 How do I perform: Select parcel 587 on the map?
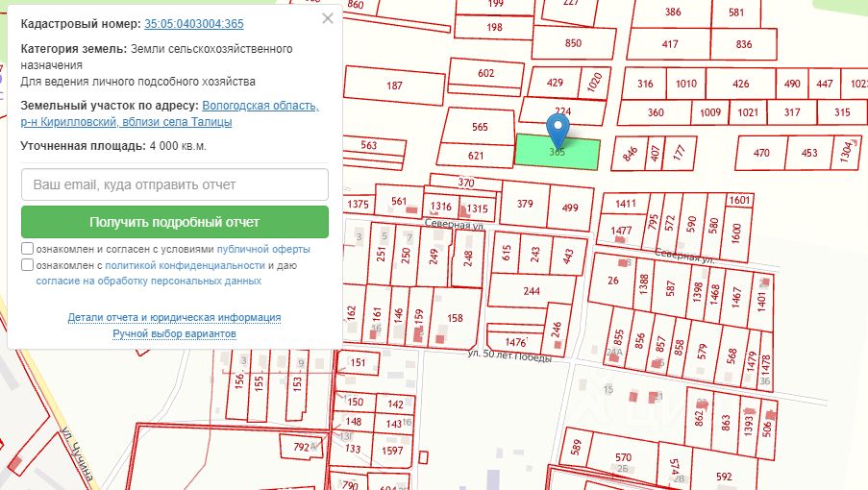671,288
